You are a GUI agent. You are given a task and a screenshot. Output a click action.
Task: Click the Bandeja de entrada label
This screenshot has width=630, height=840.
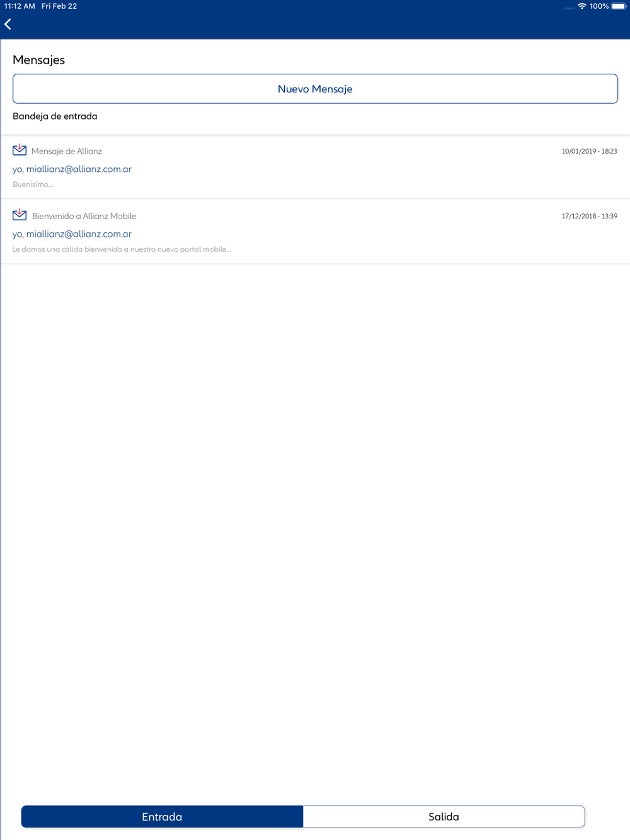pyautogui.click(x=55, y=116)
